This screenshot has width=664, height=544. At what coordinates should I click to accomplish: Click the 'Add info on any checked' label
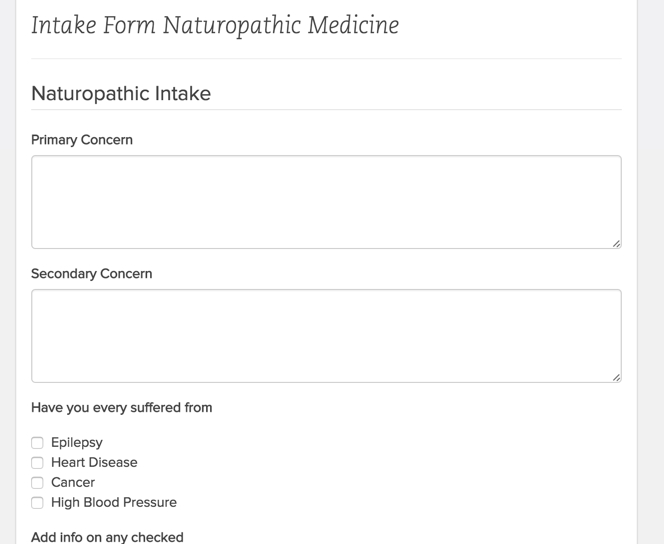(x=107, y=537)
